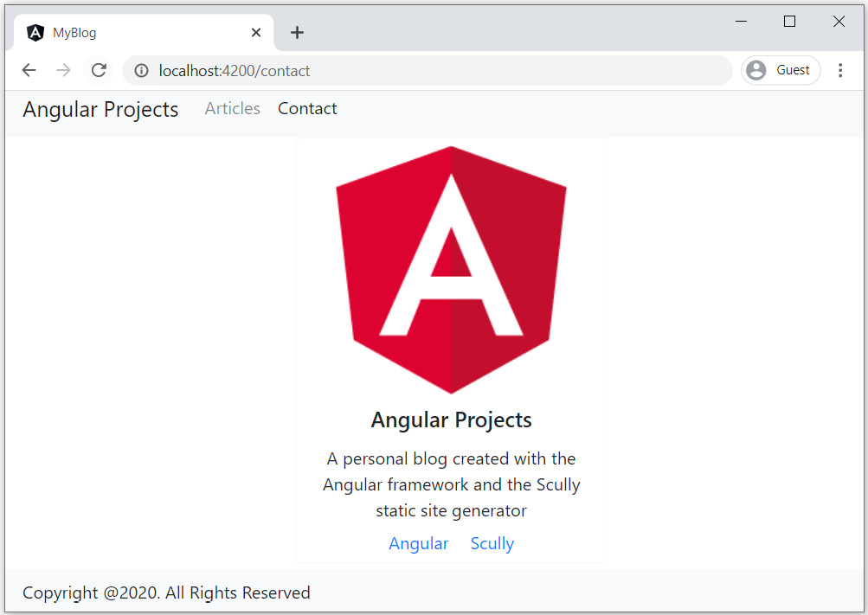Open the Scully link in the card
This screenshot has width=868, height=615.
pyautogui.click(x=492, y=544)
